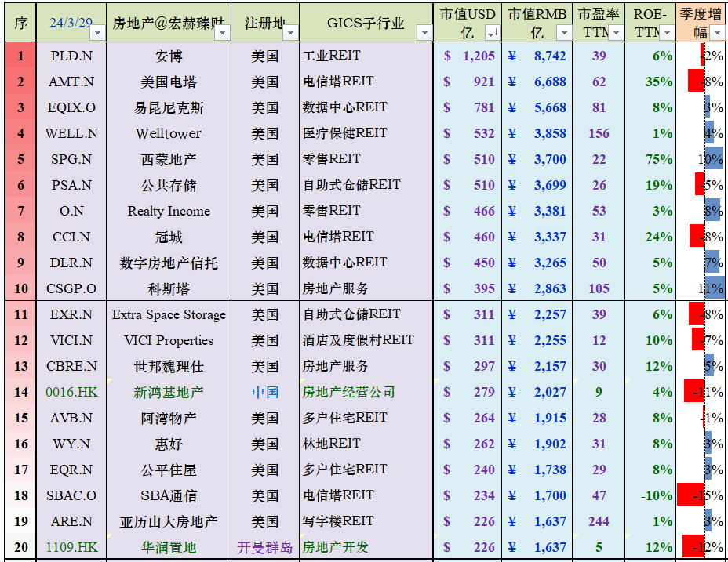Click the green ticker 1109.HK
Screen dimensions: 728x562
tap(71, 548)
